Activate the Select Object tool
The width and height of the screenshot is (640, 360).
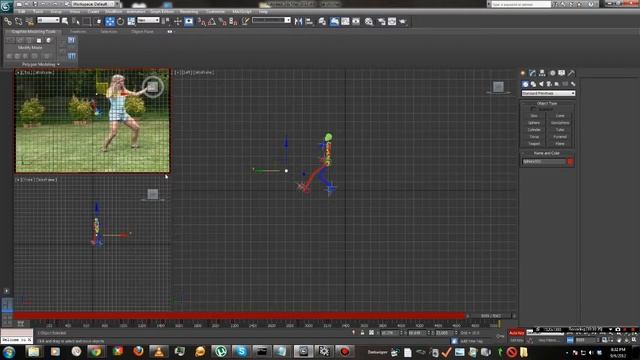point(65,21)
